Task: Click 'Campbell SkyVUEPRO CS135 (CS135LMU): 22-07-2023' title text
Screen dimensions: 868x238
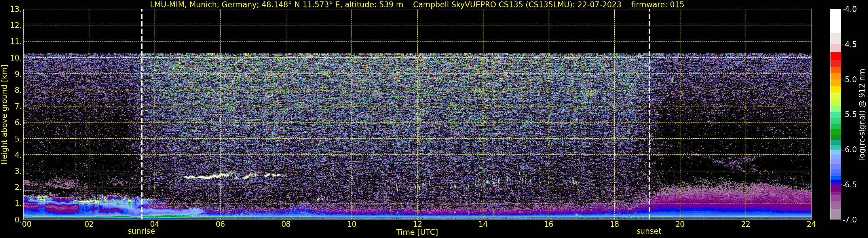Action: pyautogui.click(x=517, y=4)
